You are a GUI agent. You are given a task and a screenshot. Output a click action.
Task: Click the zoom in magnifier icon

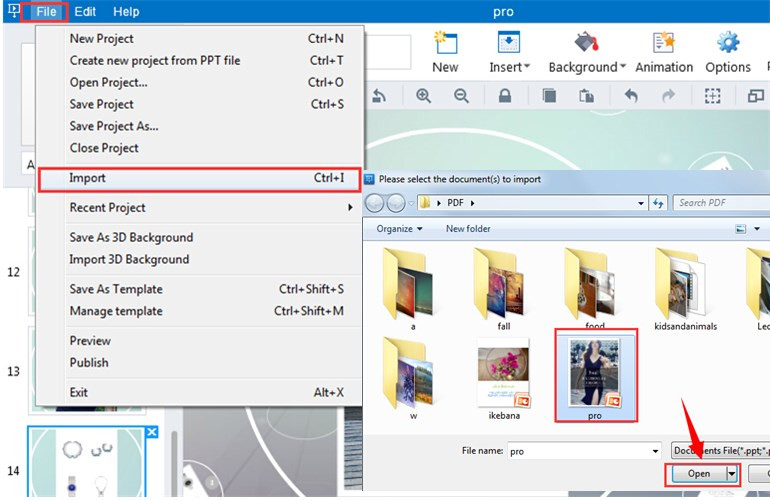(x=423, y=96)
